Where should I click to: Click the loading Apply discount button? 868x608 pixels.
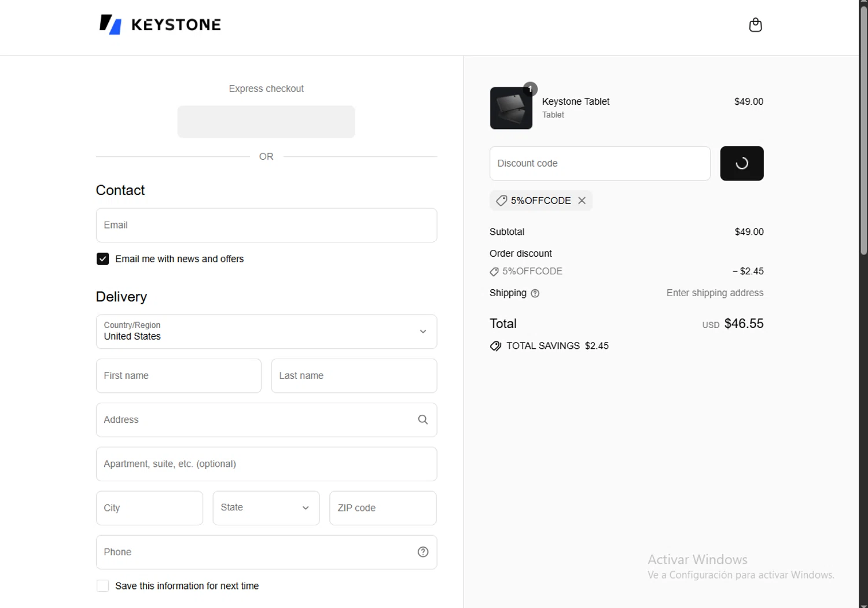click(x=742, y=163)
